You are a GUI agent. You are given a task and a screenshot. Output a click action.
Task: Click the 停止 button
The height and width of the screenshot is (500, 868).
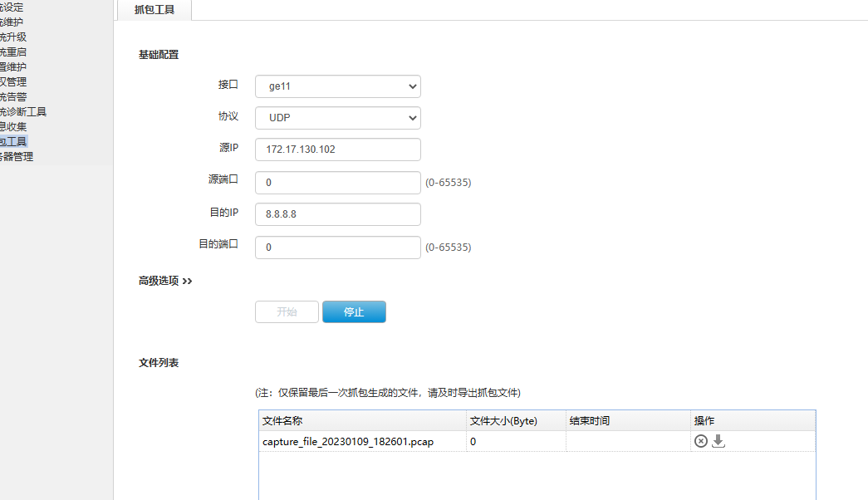355,311
